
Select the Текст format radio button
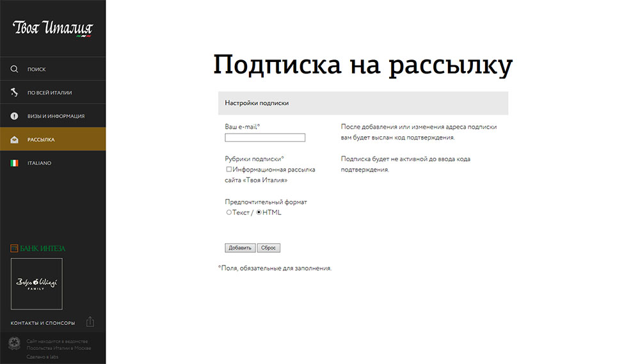click(x=229, y=212)
